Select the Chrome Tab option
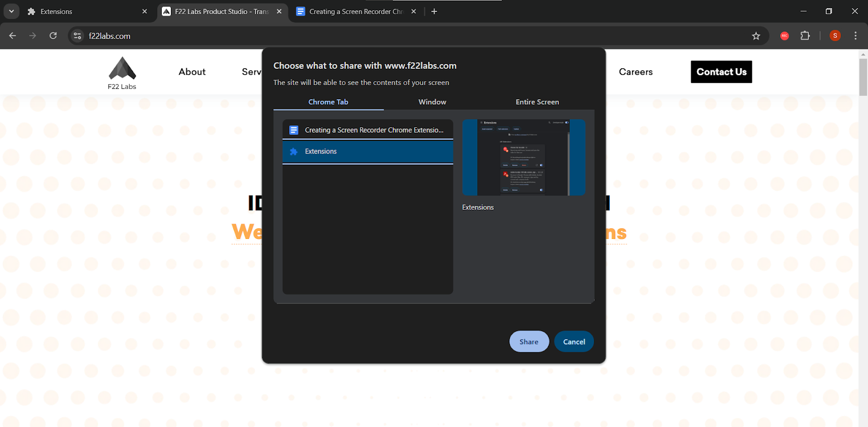 pyautogui.click(x=328, y=102)
